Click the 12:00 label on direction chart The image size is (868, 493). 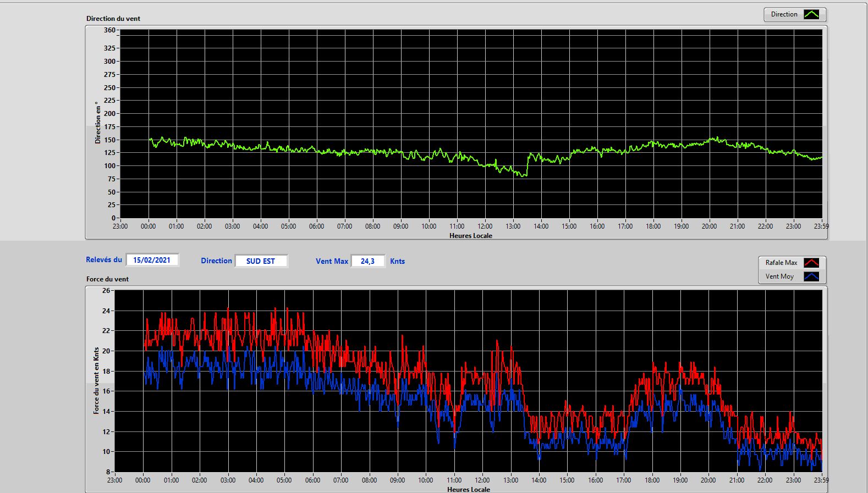(485, 226)
